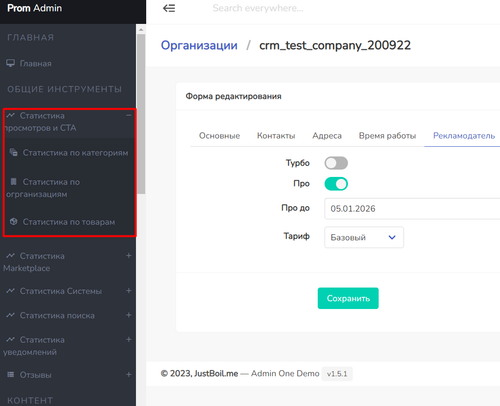Click the cube icon of Статистика по товарам

(x=14, y=221)
